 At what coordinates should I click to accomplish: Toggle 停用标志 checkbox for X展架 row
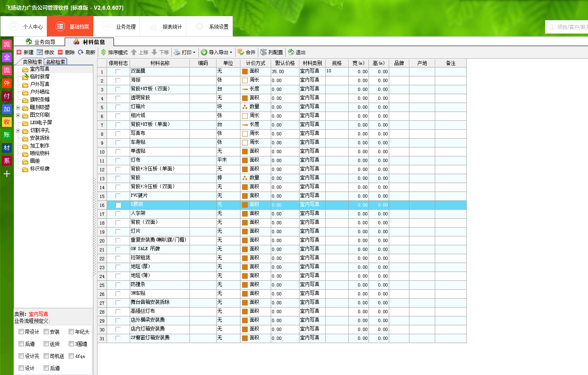pos(118,205)
